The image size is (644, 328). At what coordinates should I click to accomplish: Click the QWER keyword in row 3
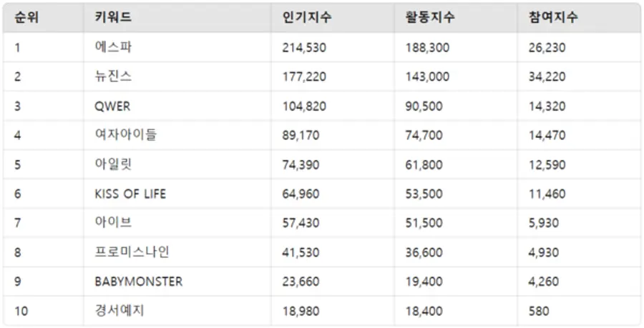pyautogui.click(x=112, y=106)
